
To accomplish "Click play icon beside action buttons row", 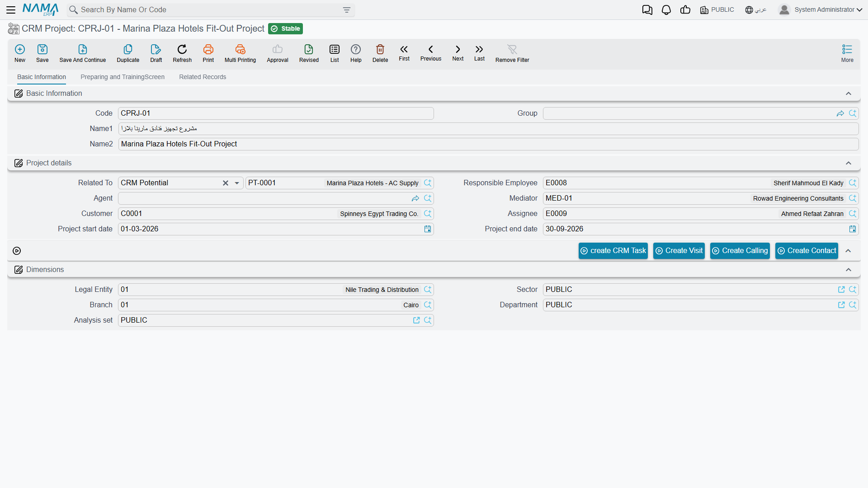I will (x=17, y=251).
